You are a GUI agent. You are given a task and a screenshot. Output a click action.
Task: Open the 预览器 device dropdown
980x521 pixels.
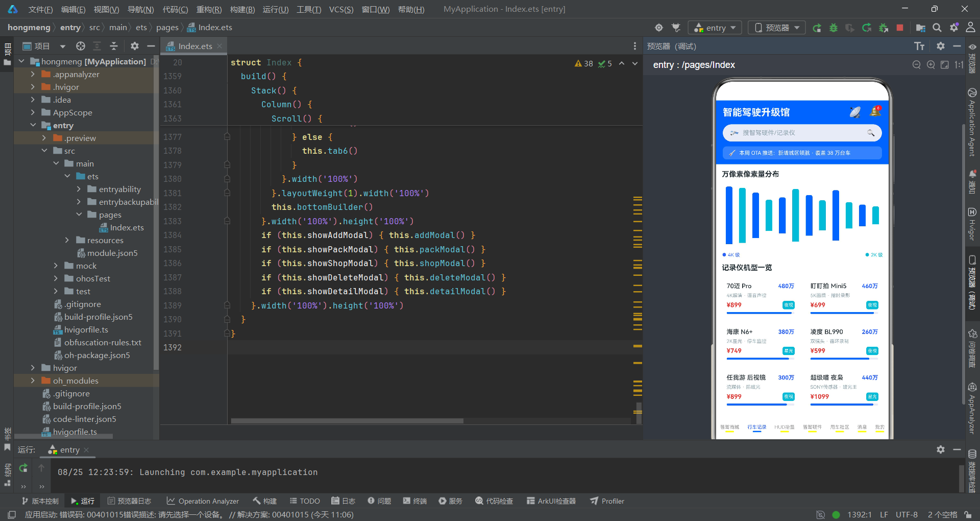tap(777, 28)
